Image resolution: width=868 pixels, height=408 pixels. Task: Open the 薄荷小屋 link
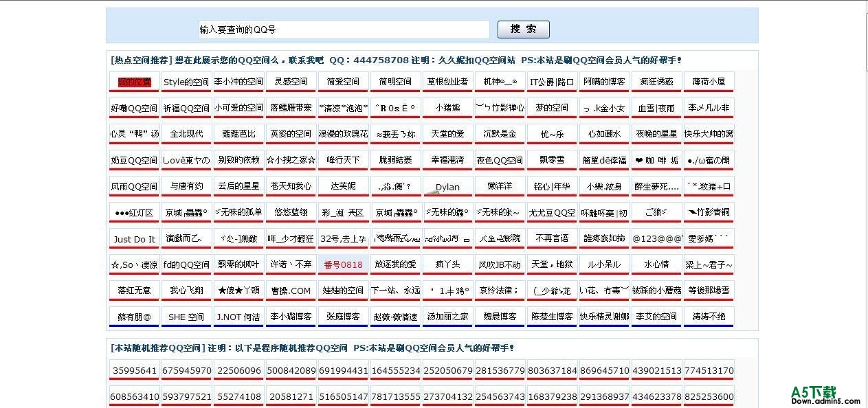click(x=709, y=82)
